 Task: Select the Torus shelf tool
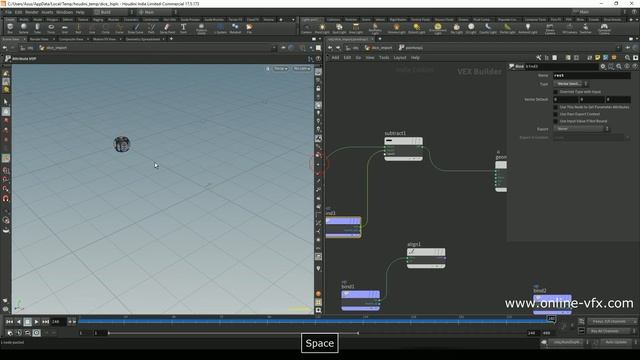pos(51,28)
